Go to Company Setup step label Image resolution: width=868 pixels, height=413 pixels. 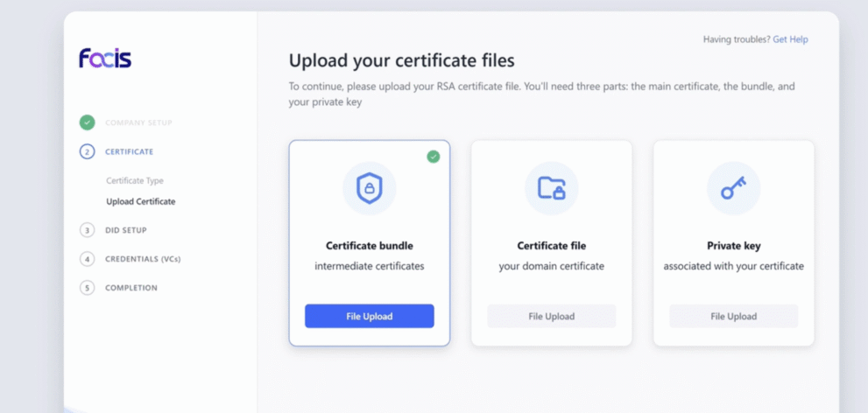pos(138,122)
